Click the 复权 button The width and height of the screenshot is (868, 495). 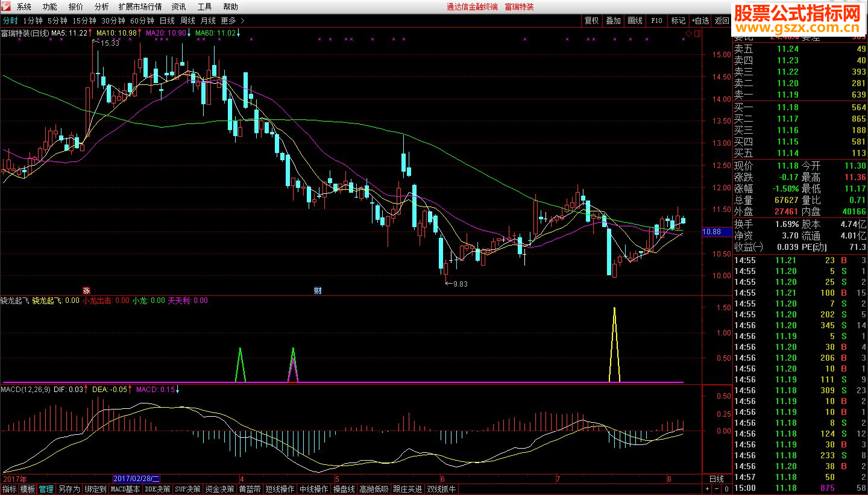[592, 20]
